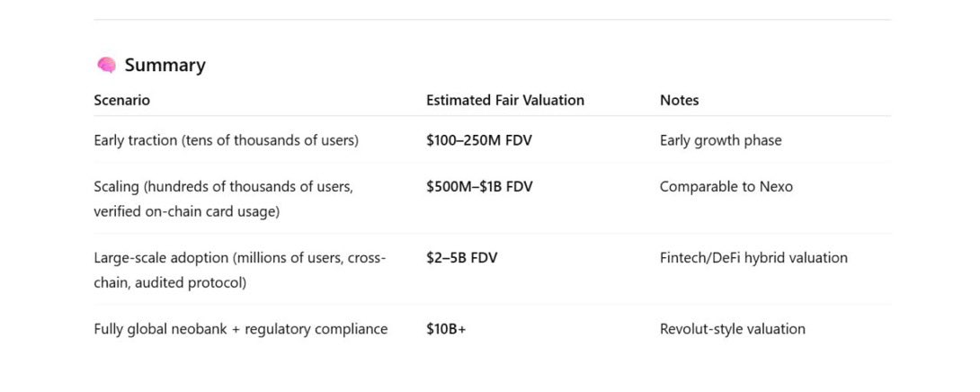This screenshot has height=392, width=980.
Task: Click the Fintech/DeFi hybrid valuation note
Action: tap(753, 258)
